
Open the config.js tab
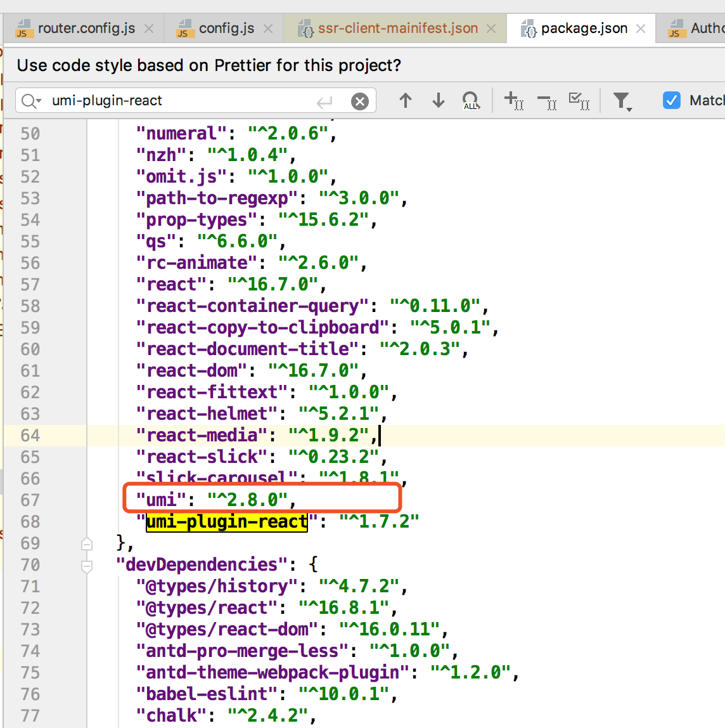click(x=222, y=27)
